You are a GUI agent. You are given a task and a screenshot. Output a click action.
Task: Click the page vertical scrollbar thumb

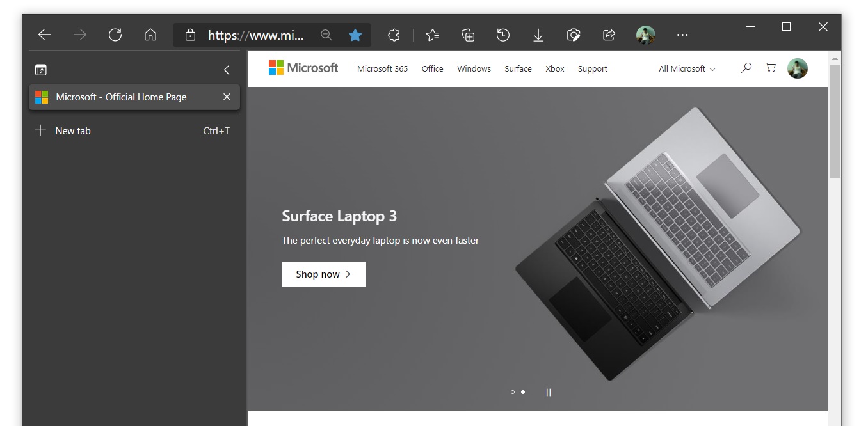point(835,120)
